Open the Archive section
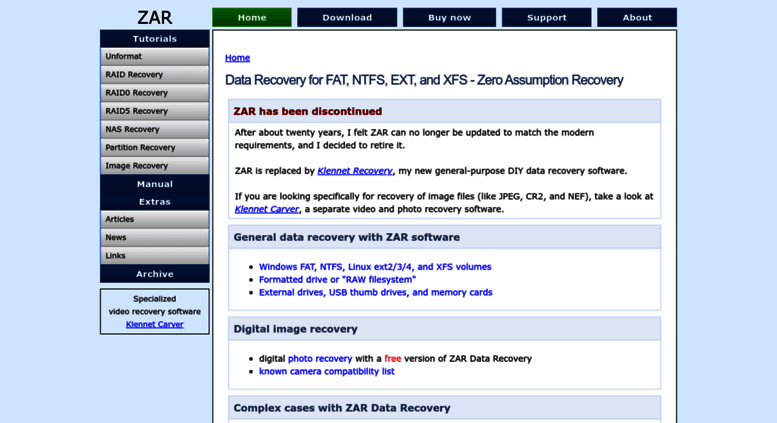 (x=155, y=274)
